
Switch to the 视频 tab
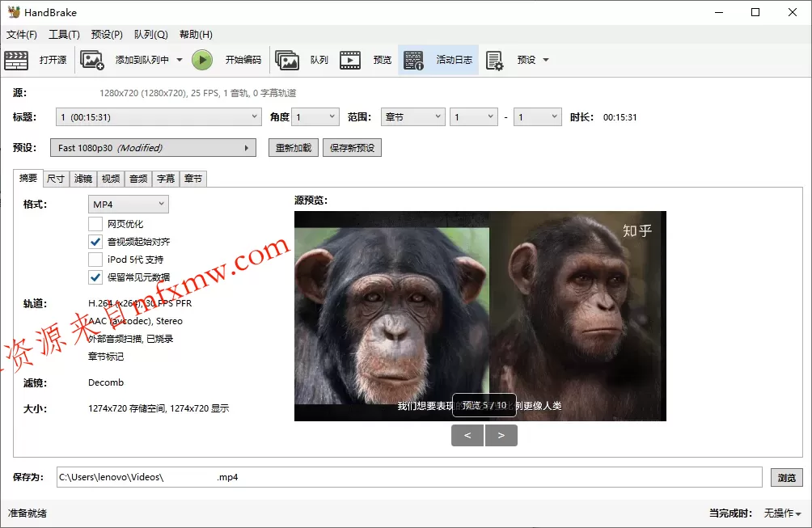110,179
